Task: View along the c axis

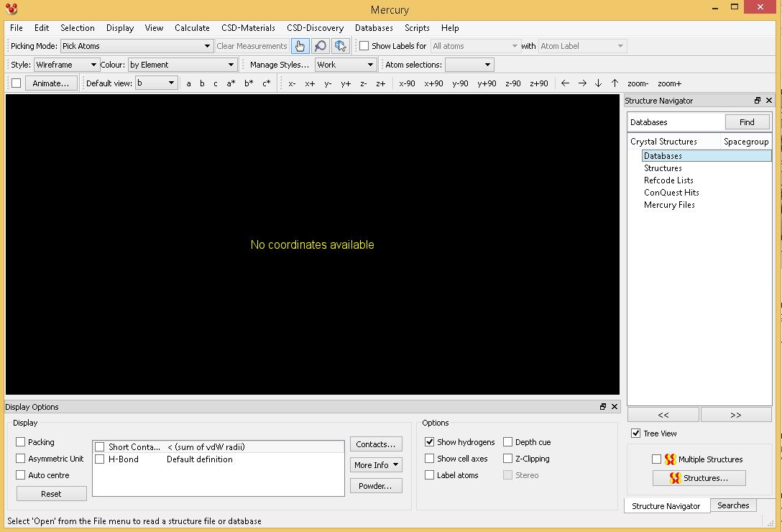Action: tap(216, 83)
